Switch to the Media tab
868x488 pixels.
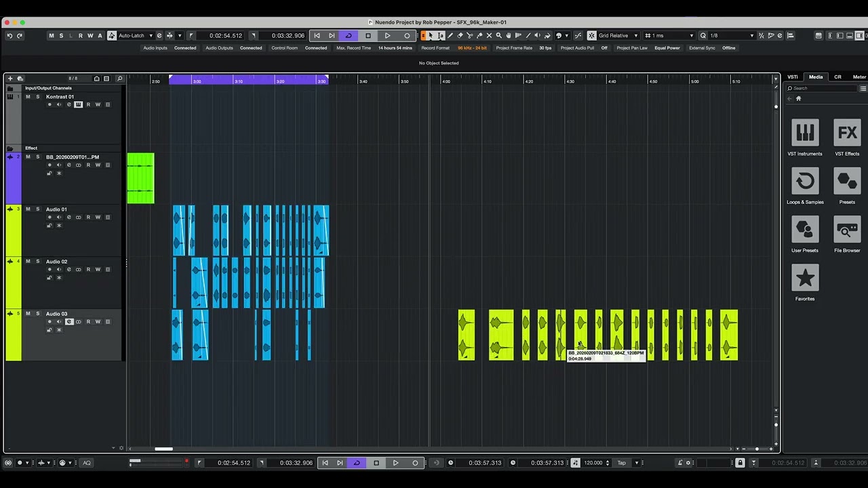tap(816, 77)
